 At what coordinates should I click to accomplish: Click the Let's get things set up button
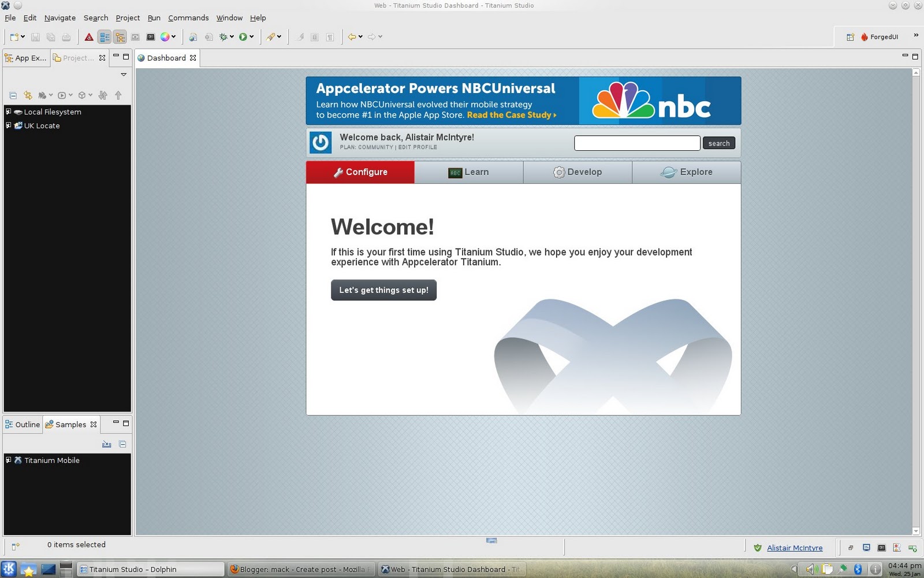click(x=383, y=290)
